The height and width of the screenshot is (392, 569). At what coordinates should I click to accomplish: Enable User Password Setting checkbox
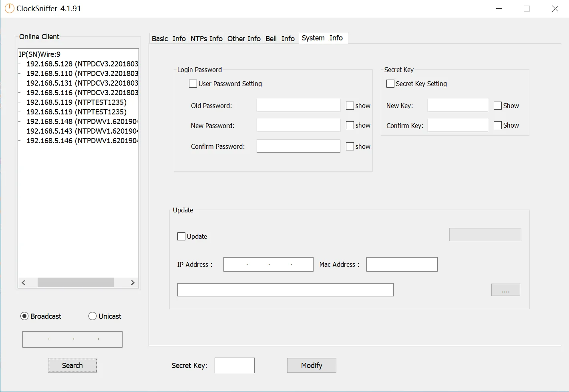[193, 84]
